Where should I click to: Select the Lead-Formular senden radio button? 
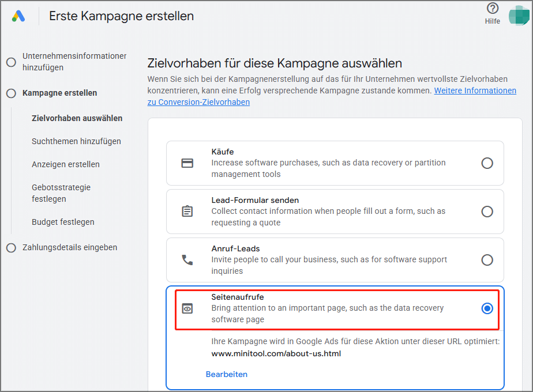pyautogui.click(x=487, y=211)
